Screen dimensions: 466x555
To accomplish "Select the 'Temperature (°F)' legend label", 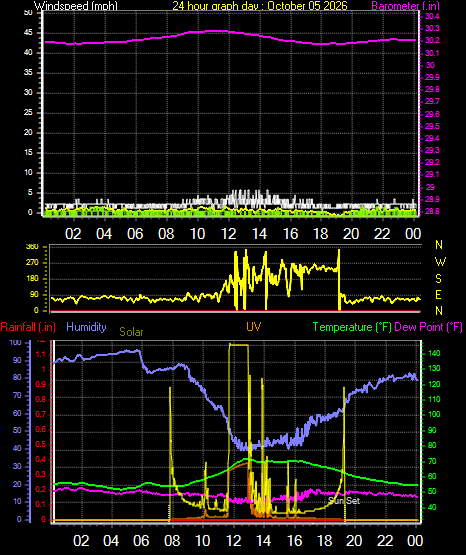I will (352, 327).
